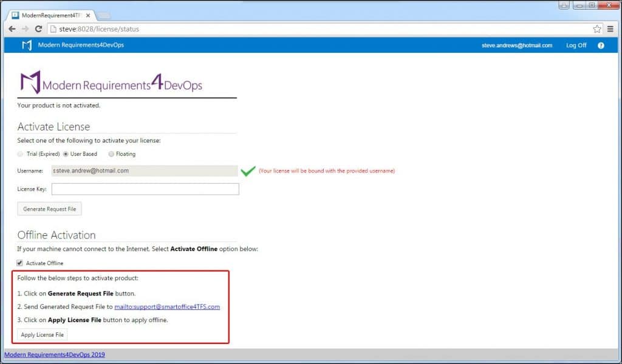Click the browser forward arrow

coord(25,29)
